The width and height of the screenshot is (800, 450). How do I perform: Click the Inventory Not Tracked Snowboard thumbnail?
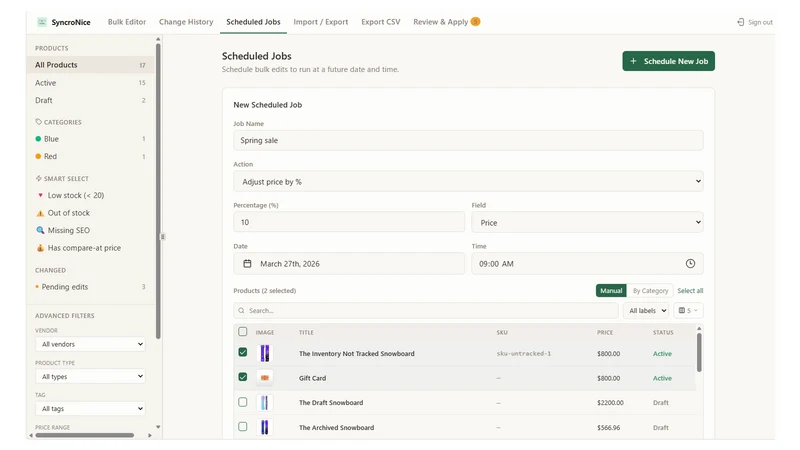pyautogui.click(x=264, y=353)
